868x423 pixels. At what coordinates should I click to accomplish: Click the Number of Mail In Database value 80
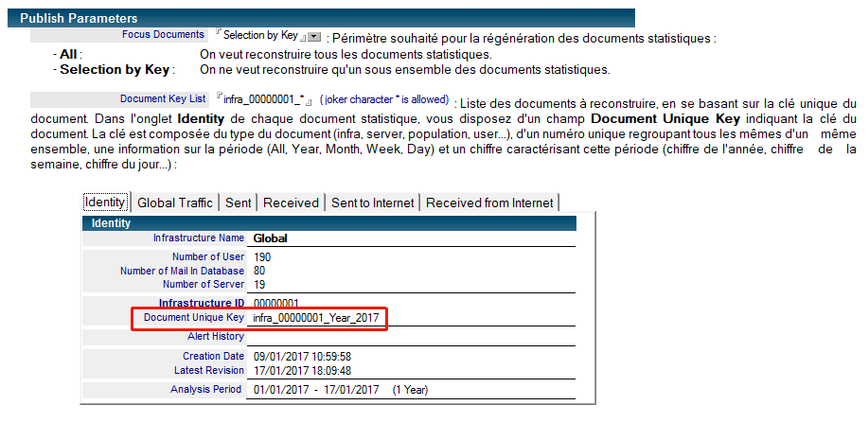coord(259,271)
